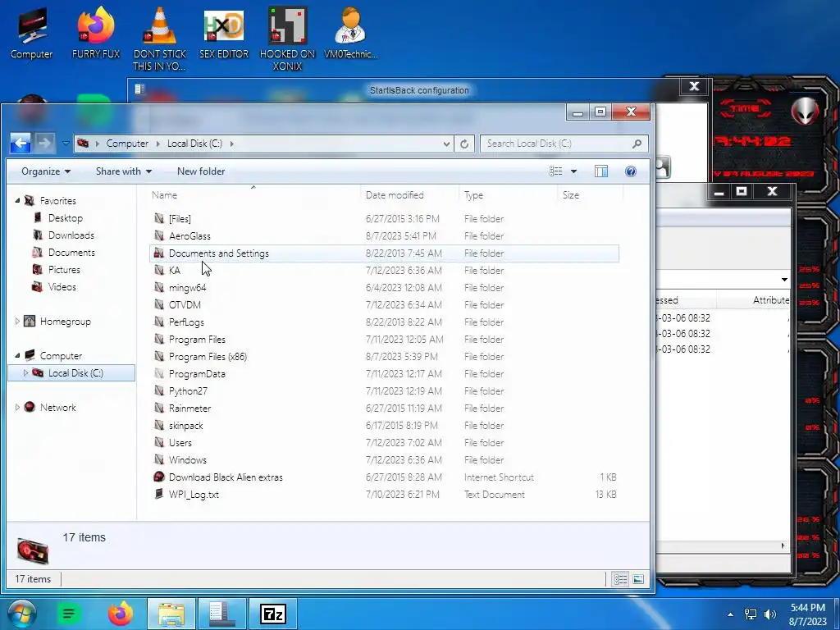Select Videos in Favorites
This screenshot has width=840, height=630.
click(x=62, y=286)
